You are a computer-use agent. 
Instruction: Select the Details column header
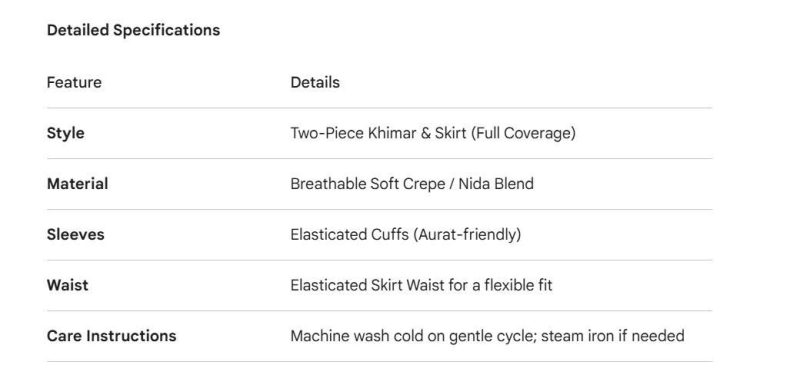[x=315, y=82]
